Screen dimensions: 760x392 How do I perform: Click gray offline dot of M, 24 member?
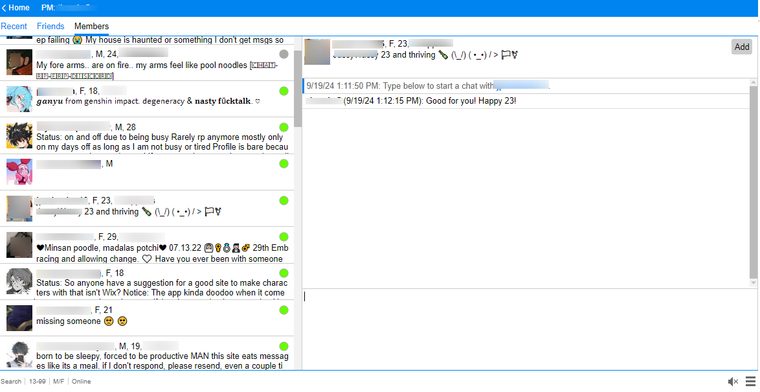pyautogui.click(x=284, y=54)
